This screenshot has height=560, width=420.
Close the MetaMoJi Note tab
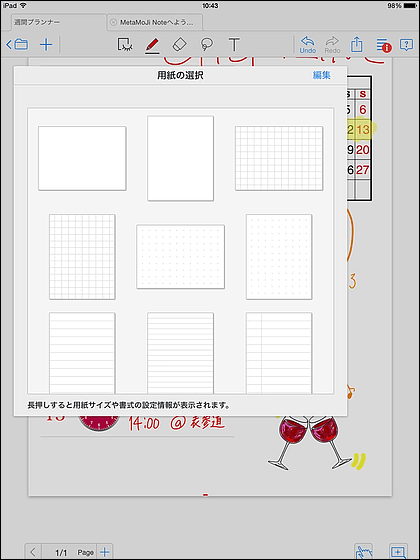113,22
